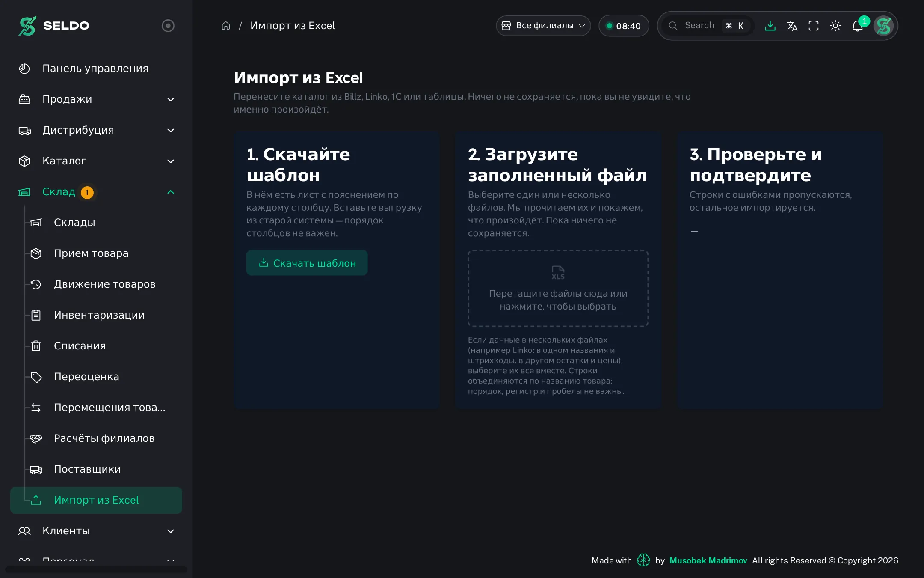Click the Перемещения товаров arrows icon

36,408
